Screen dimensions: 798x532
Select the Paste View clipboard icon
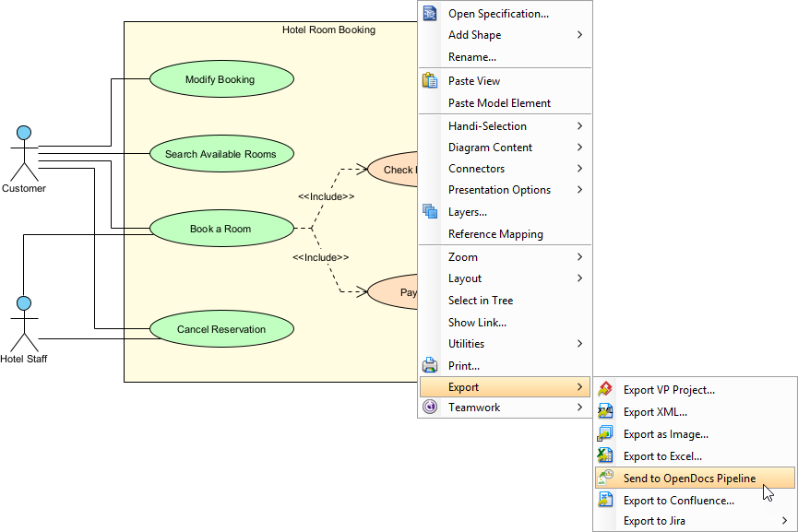point(429,80)
